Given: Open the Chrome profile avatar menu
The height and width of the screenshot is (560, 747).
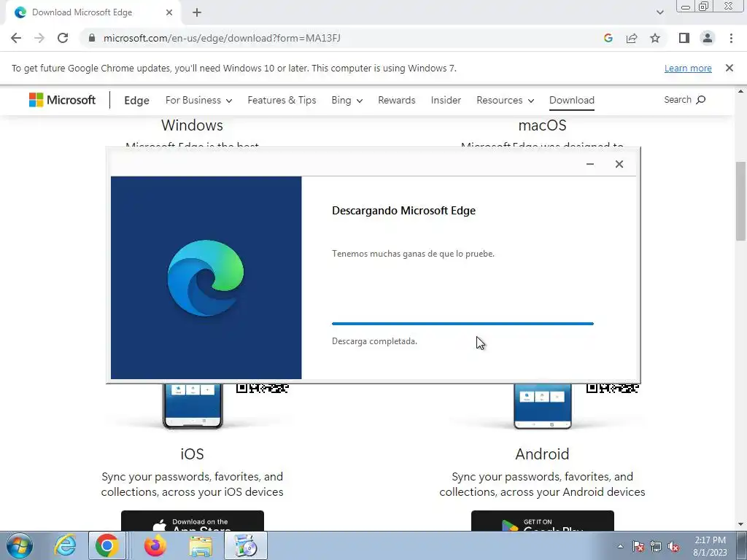Looking at the screenshot, I should (x=708, y=38).
